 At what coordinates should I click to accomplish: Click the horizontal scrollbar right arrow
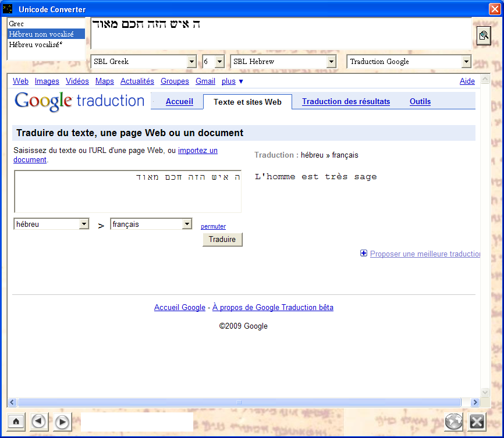point(475,402)
